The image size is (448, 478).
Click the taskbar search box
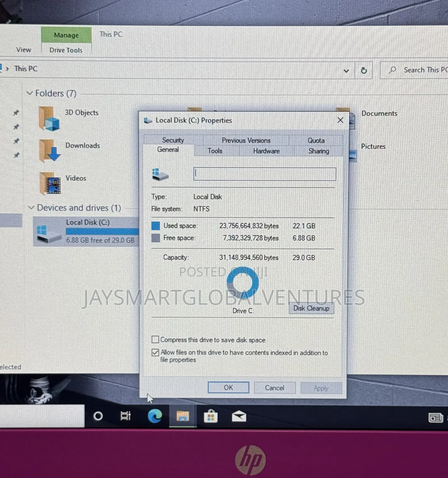tap(42, 416)
